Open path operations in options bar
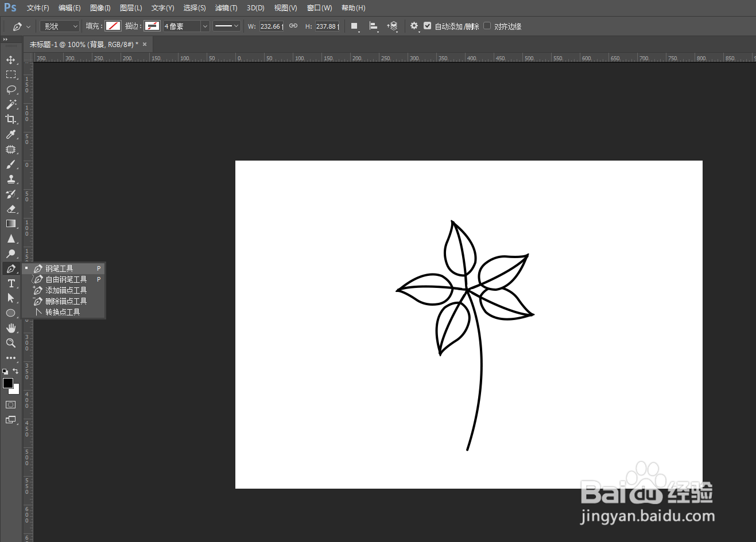 coord(355,26)
